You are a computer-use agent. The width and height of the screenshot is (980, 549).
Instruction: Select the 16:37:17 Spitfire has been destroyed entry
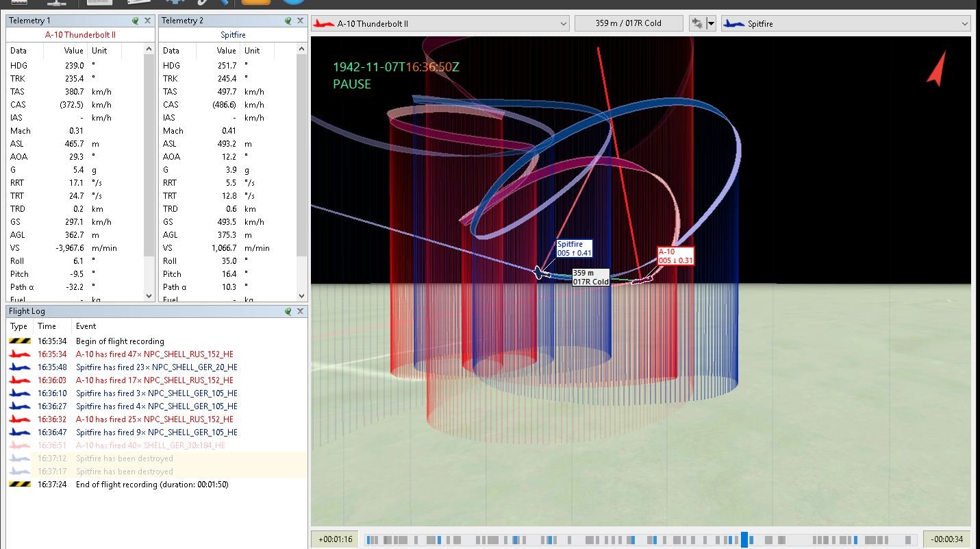[x=156, y=472]
